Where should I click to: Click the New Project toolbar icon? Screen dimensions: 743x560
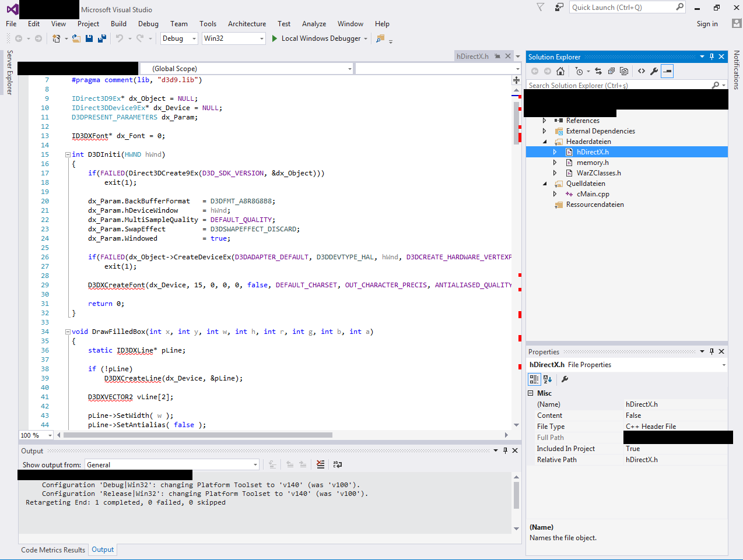(57, 38)
